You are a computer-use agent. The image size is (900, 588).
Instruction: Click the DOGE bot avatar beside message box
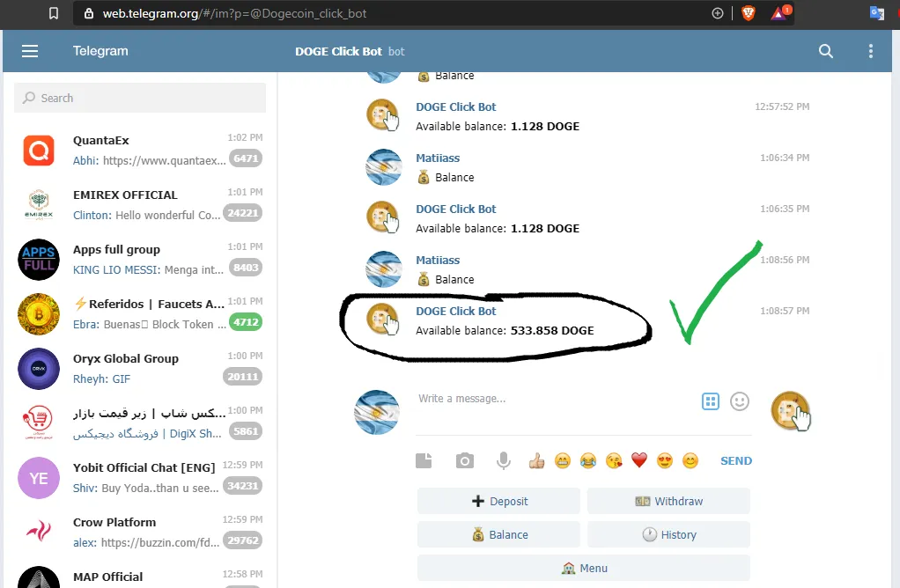pos(791,411)
